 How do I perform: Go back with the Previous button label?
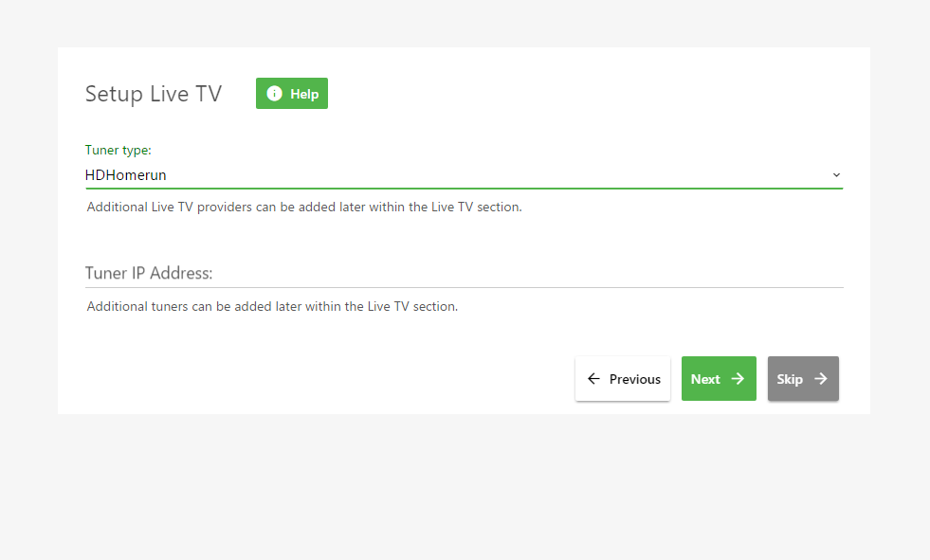tap(634, 379)
